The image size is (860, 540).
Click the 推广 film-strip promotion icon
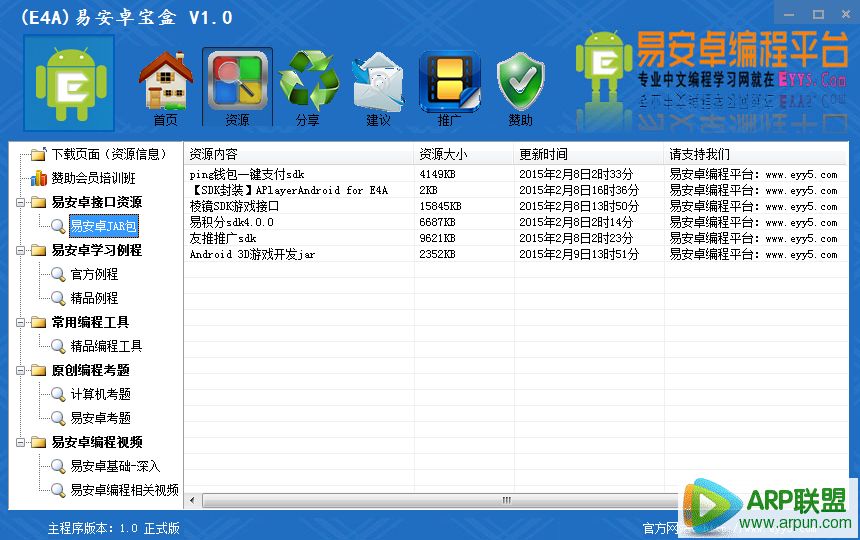450,84
